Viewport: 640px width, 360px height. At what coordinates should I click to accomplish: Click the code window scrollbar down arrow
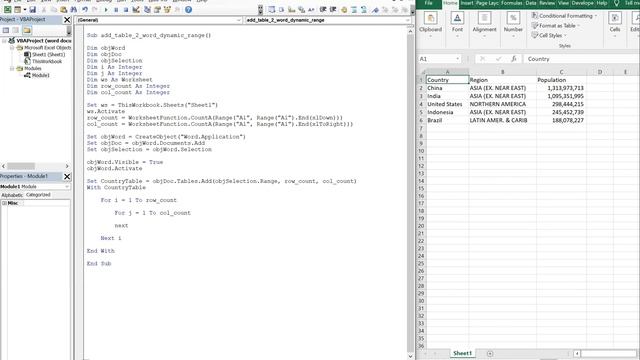(x=410, y=356)
